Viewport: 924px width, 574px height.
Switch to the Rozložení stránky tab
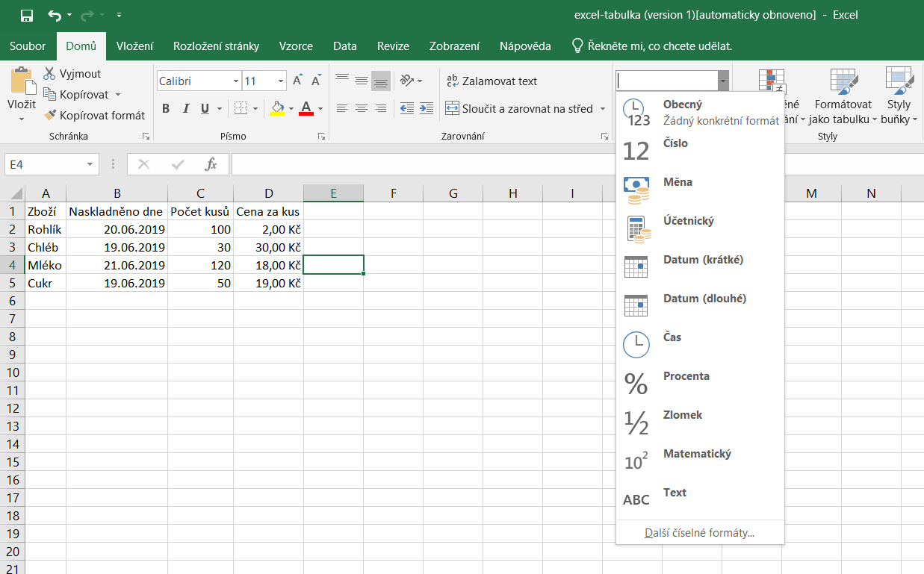click(216, 46)
